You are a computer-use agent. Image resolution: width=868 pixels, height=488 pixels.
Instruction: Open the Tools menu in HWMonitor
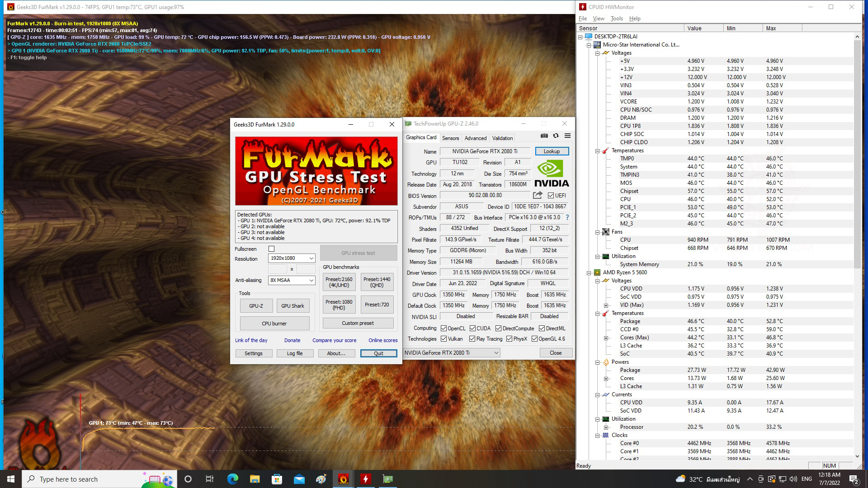616,19
